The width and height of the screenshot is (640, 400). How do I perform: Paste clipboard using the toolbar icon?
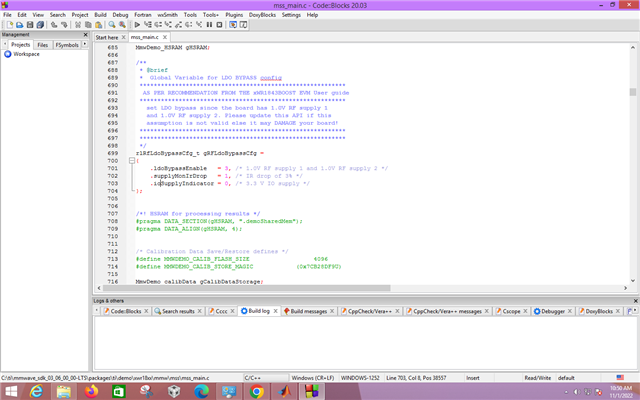(x=98, y=25)
